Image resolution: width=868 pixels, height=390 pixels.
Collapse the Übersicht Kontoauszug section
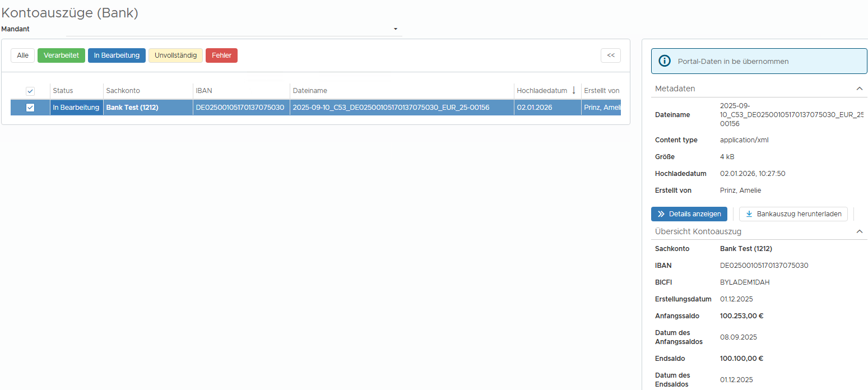[x=859, y=231]
